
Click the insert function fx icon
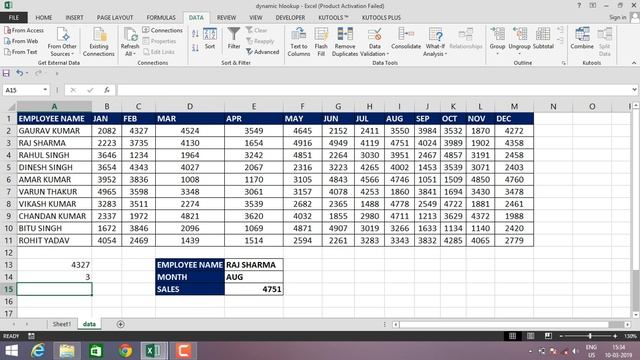(x=107, y=90)
